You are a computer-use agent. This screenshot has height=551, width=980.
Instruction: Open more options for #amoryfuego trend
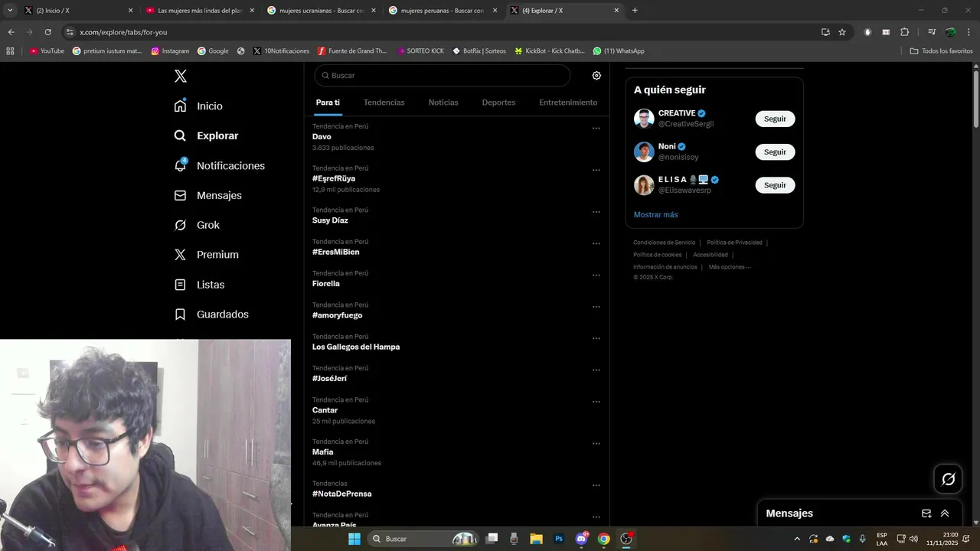point(596,307)
